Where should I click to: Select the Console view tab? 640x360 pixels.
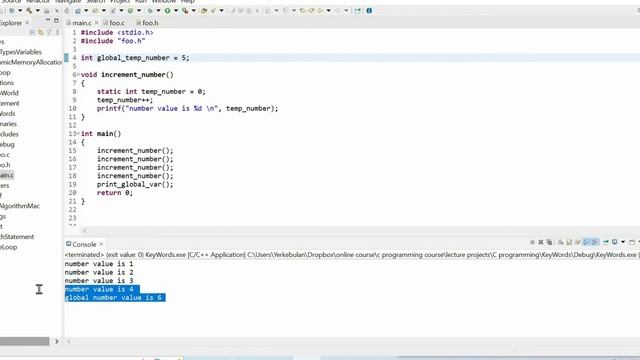coord(84,244)
